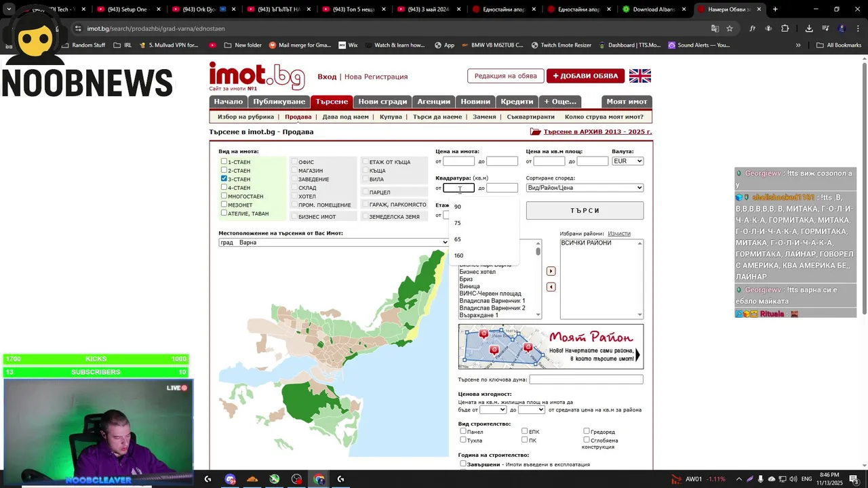Check the Панел construction checkbox
868x488 pixels.
463,431
